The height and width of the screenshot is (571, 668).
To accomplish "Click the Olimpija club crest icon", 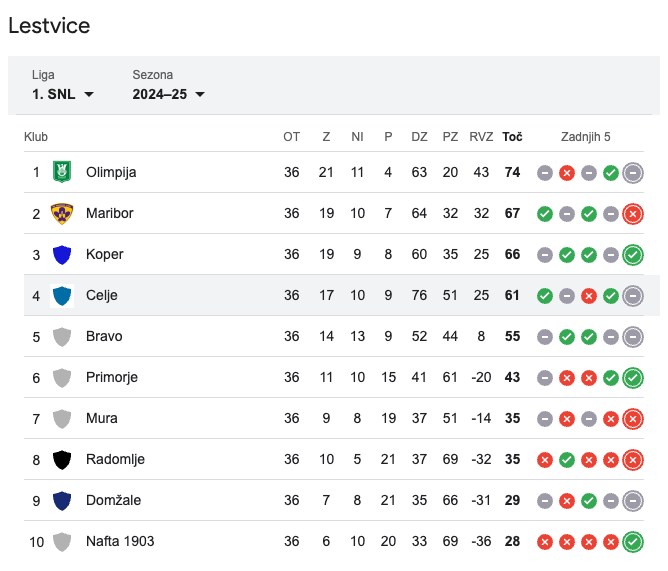I will 62,172.
